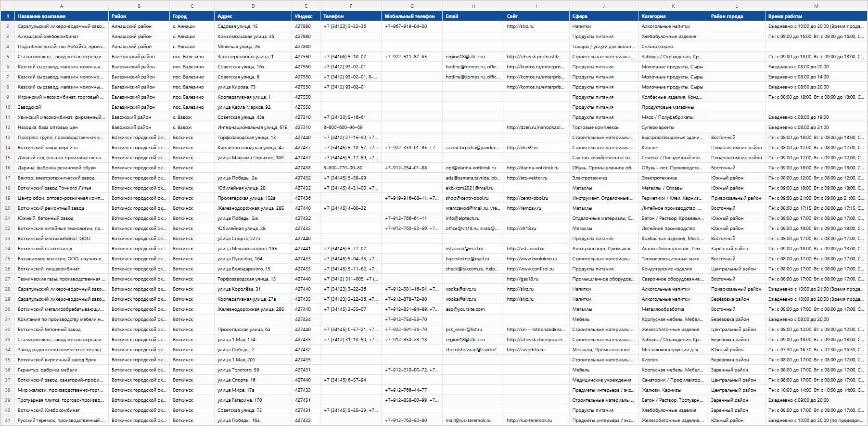Click site "http://etz-vektor.ru"
The width and height of the screenshot is (868, 434).
536,178
